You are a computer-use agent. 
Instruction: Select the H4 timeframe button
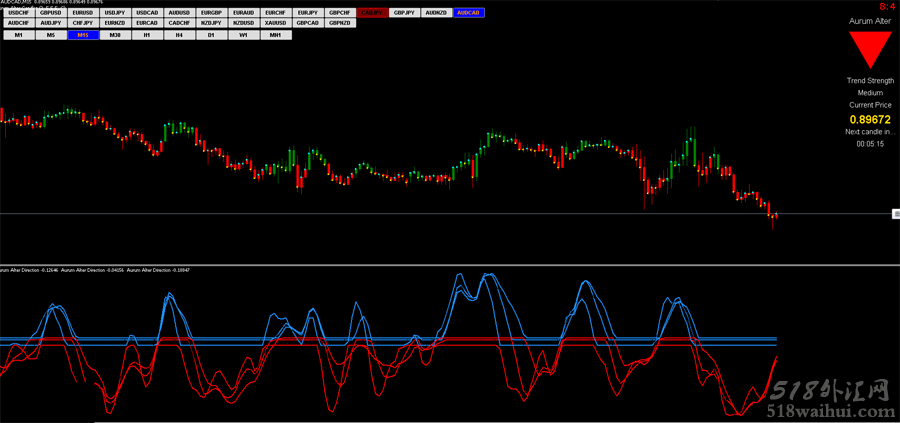[x=179, y=35]
